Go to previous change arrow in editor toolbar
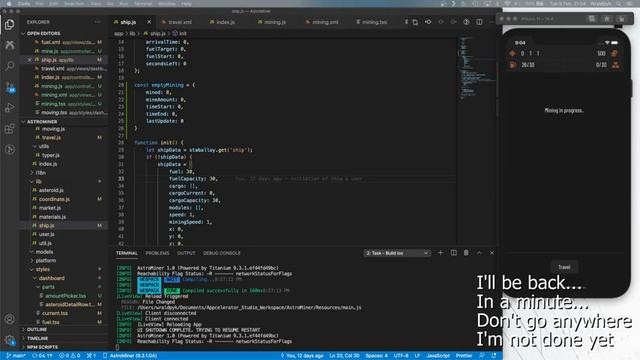640x360 pixels. pyautogui.click(x=441, y=22)
